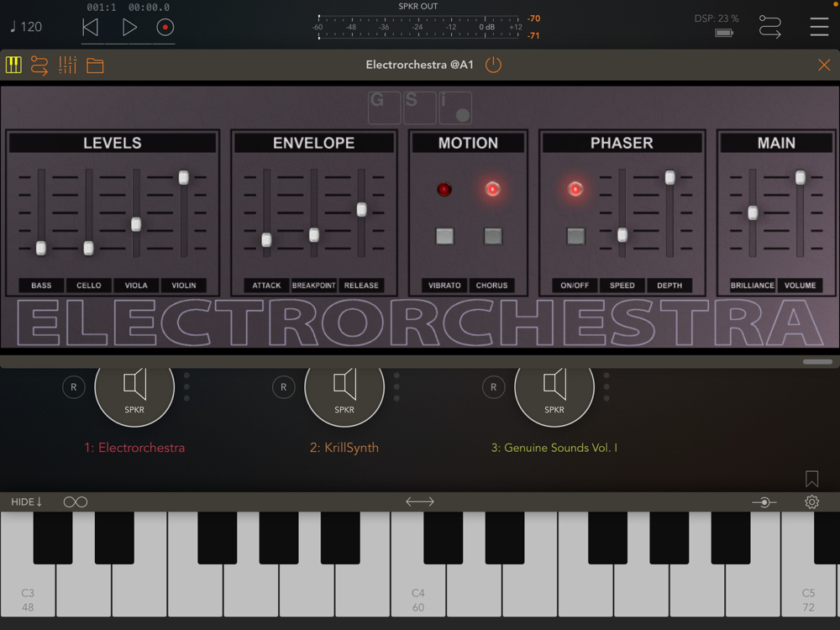
Task: Click the keyboard range double-arrow icon
Action: (420, 501)
